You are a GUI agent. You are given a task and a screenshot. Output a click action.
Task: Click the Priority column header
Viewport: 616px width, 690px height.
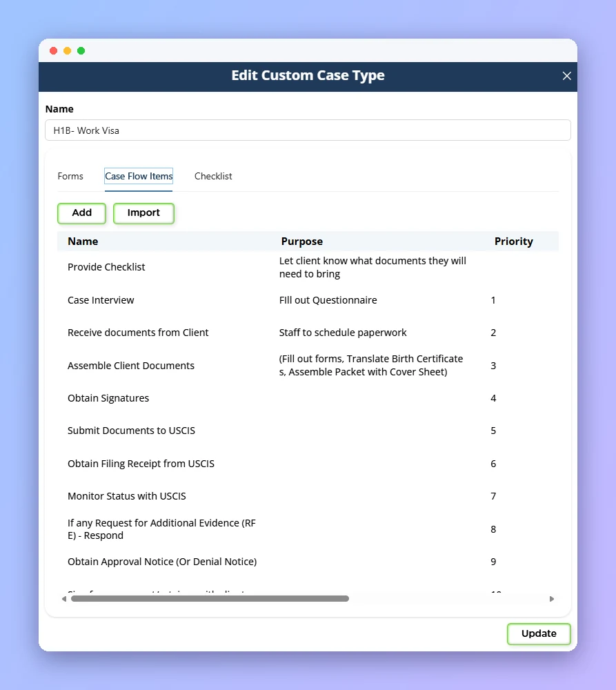513,241
